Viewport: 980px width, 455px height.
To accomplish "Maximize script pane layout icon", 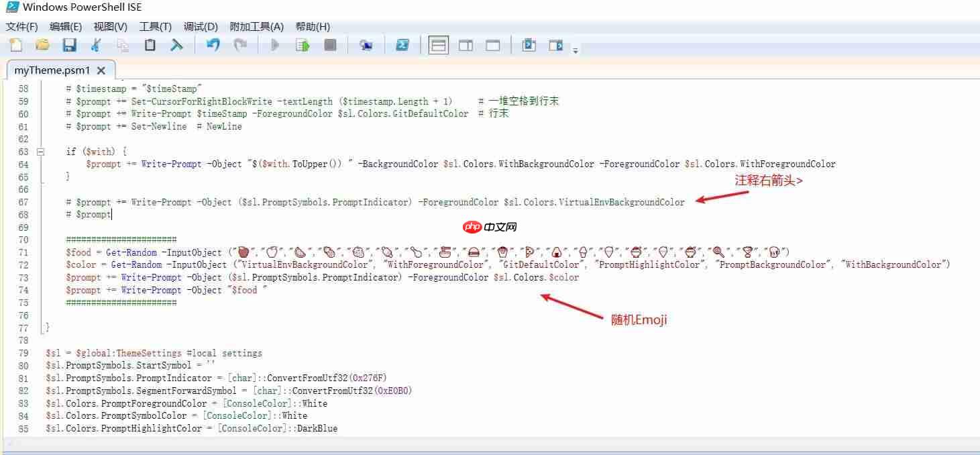I will coord(493,45).
